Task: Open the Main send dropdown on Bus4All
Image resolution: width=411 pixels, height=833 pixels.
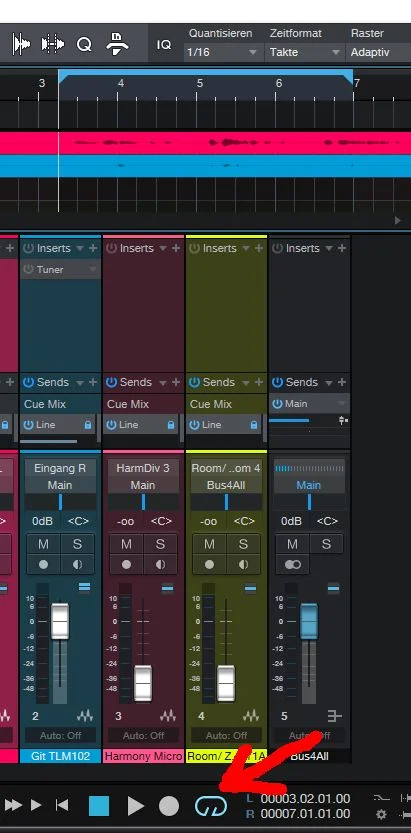Action: [x=341, y=404]
